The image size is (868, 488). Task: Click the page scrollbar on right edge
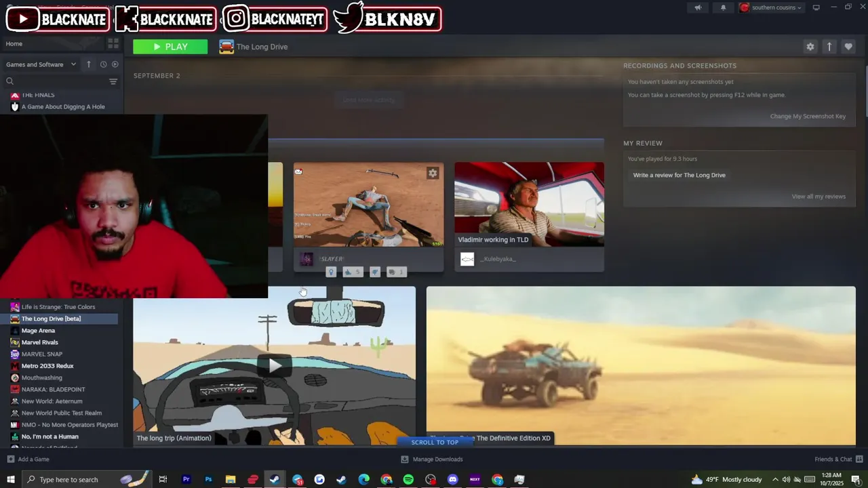pos(865,91)
